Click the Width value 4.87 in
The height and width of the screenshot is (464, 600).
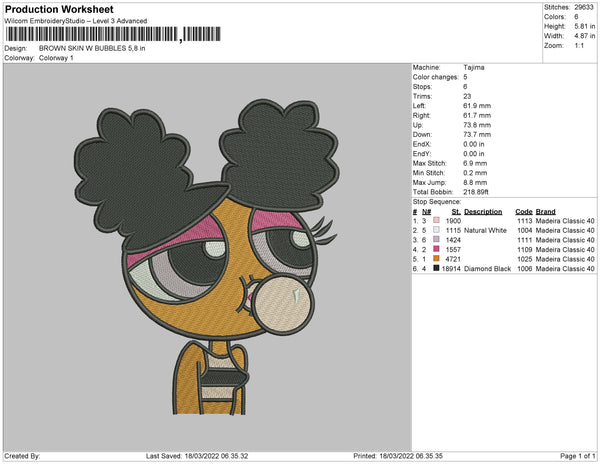click(585, 36)
